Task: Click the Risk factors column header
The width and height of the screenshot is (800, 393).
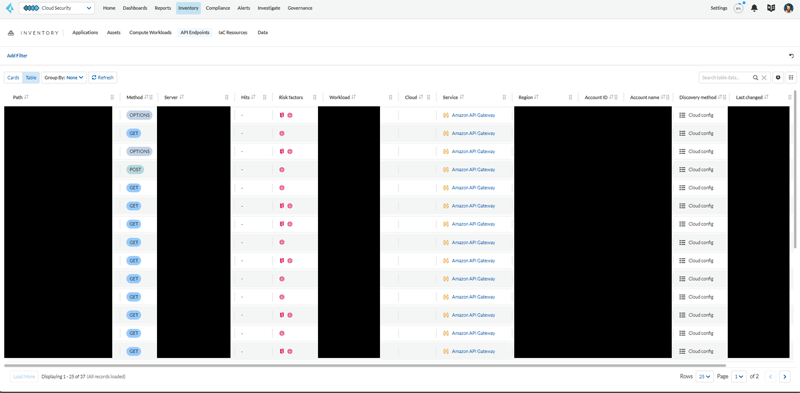Action: coord(291,97)
